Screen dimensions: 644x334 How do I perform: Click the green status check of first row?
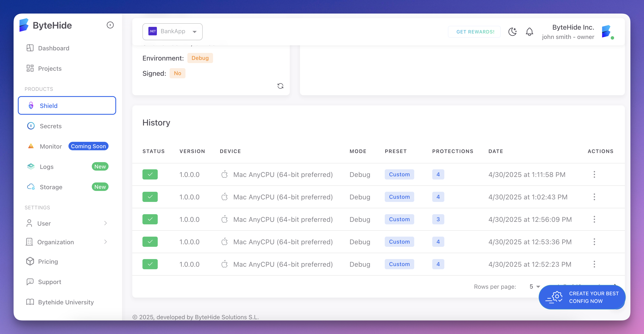(x=150, y=174)
